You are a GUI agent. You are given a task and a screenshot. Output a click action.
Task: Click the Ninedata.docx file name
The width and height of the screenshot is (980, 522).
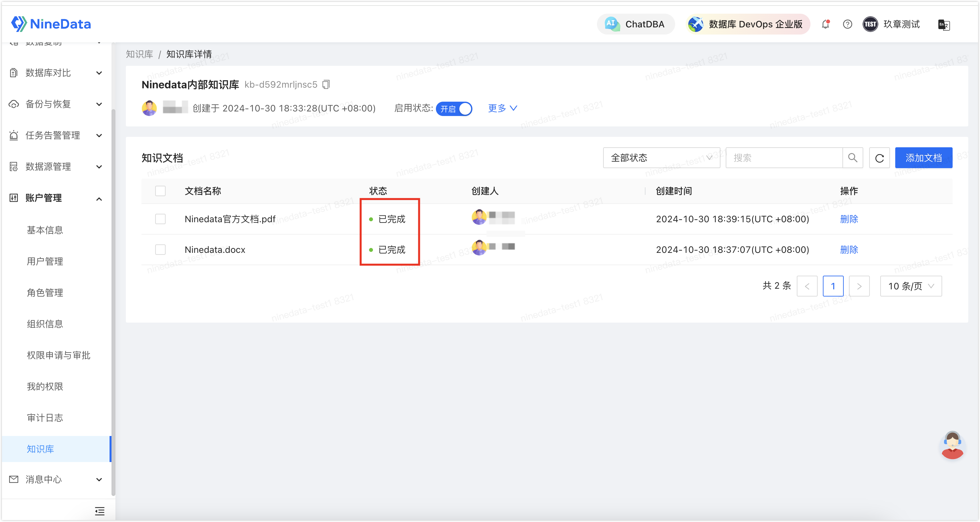pyautogui.click(x=215, y=249)
